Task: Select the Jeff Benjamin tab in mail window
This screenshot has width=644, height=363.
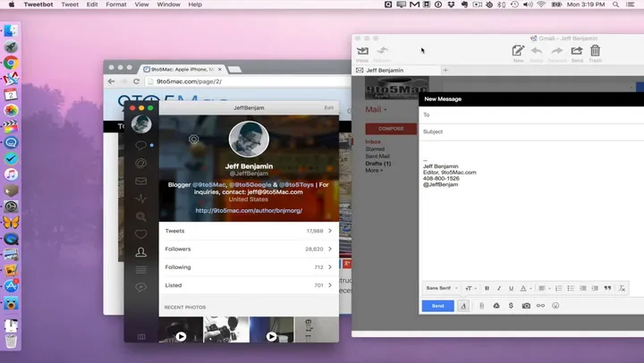Action: [394, 71]
